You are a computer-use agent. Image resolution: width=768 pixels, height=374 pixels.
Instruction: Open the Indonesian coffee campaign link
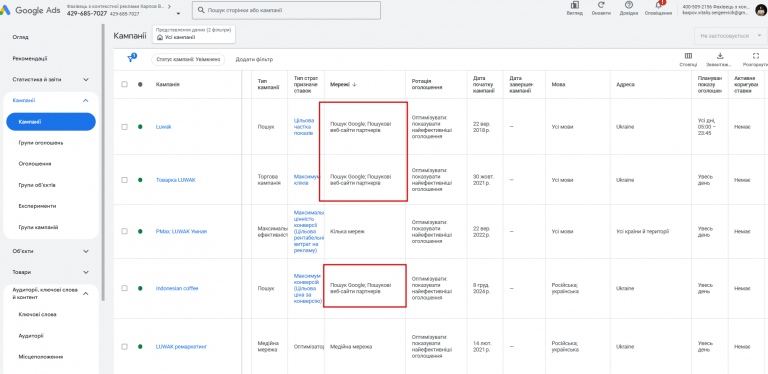pyautogui.click(x=177, y=288)
